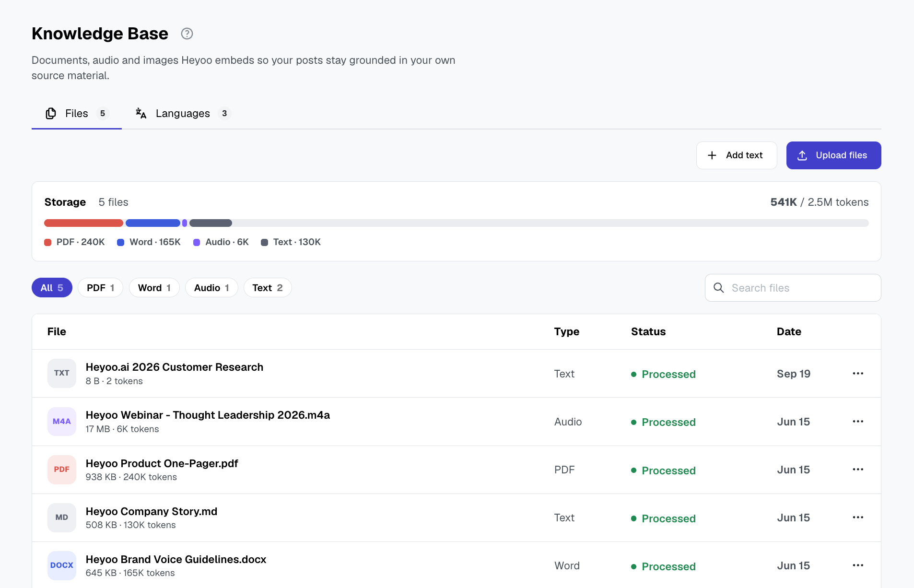Viewport: 914px width, 588px height.
Task: Click the magnifier icon in Search files
Action: [x=718, y=288]
